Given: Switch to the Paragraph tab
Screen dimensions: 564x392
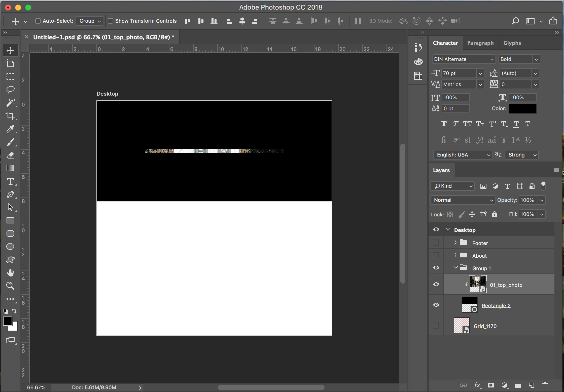Looking at the screenshot, I should coord(481,43).
